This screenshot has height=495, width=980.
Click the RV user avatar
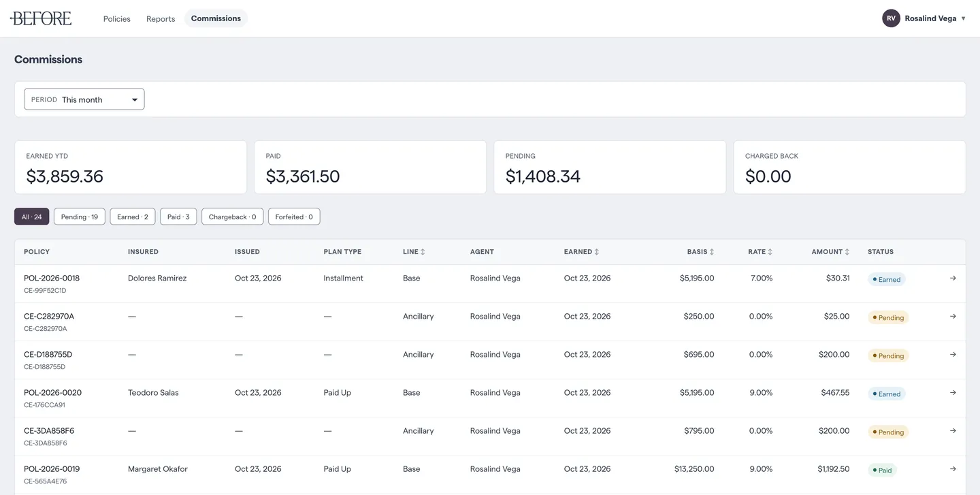pyautogui.click(x=891, y=18)
